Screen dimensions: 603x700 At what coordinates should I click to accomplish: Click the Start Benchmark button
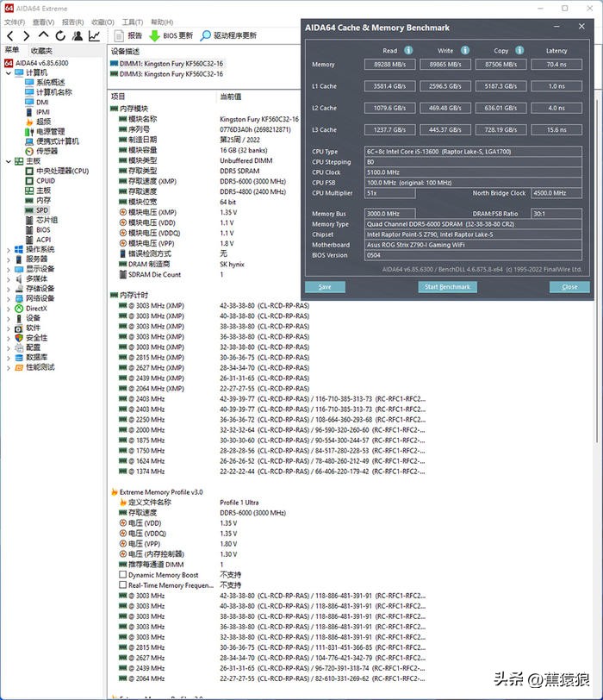coord(447,287)
